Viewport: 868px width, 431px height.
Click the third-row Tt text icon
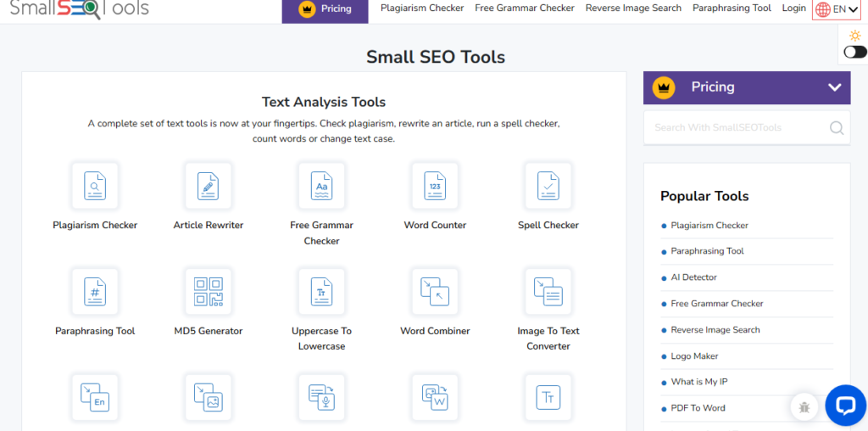click(548, 397)
